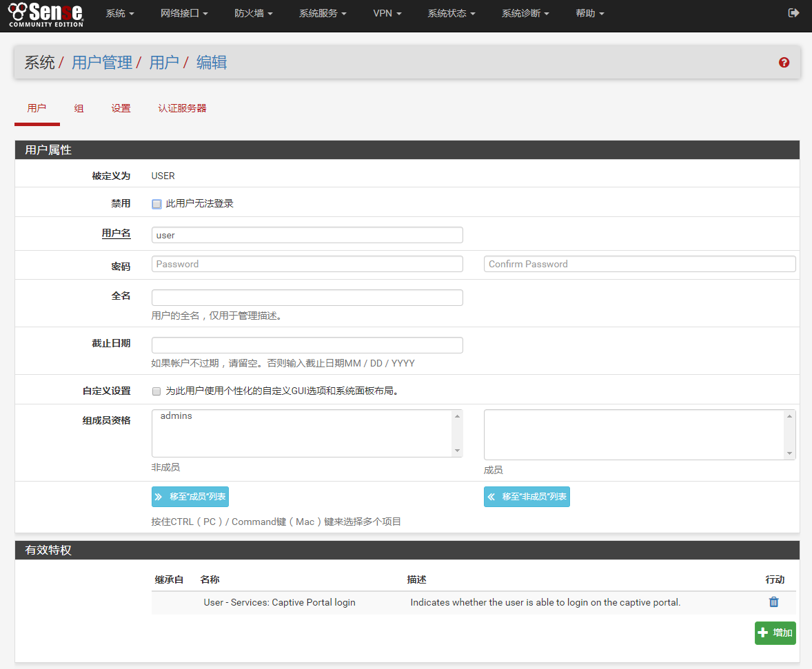Expand the 系统 dropdown menu
Image resolution: width=812 pixels, height=669 pixels.
tap(120, 13)
